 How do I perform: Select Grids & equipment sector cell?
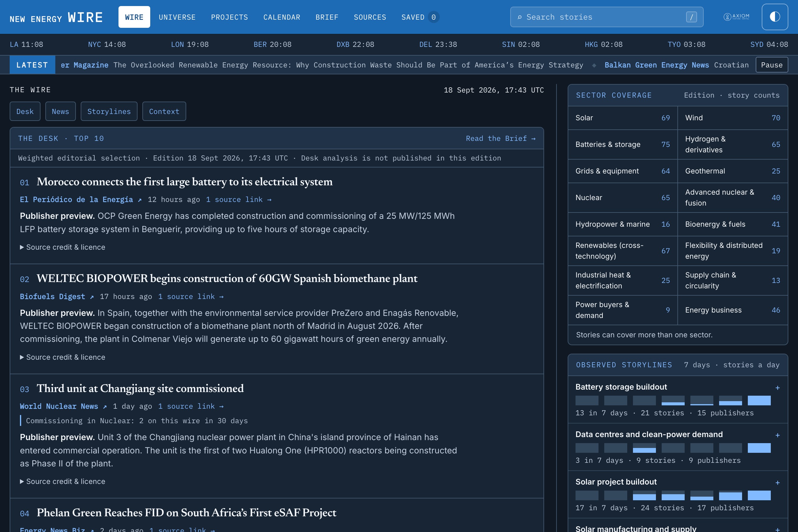[x=623, y=171]
